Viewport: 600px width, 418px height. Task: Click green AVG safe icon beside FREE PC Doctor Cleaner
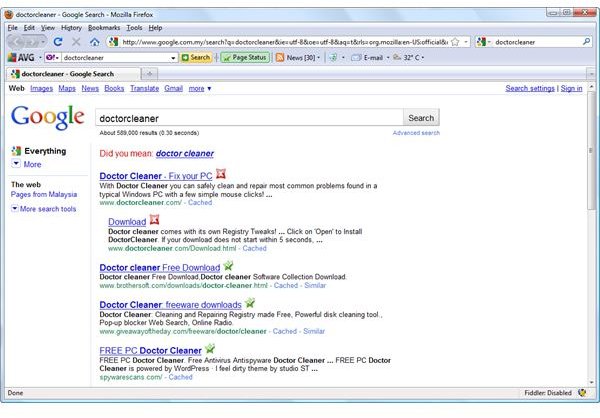point(209,348)
